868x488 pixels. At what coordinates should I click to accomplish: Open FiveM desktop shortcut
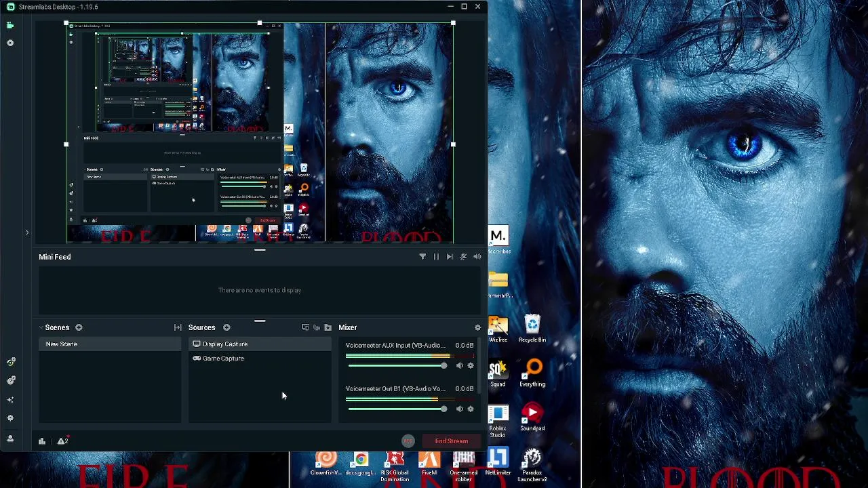tap(429, 464)
